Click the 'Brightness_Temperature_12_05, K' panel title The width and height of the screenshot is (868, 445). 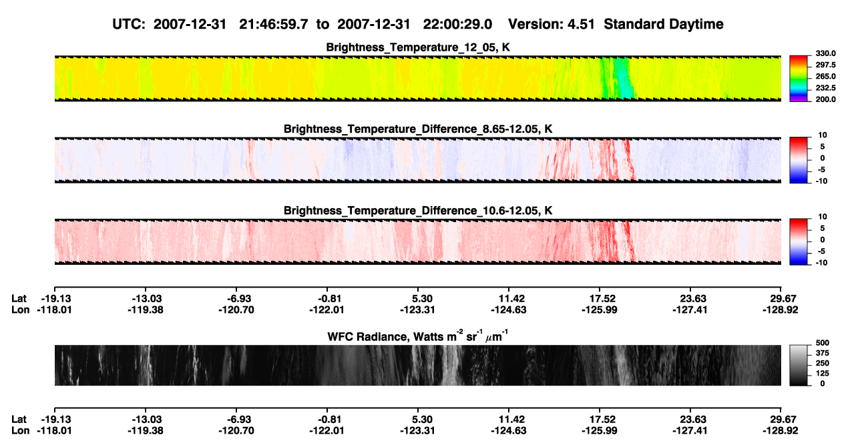point(418,47)
